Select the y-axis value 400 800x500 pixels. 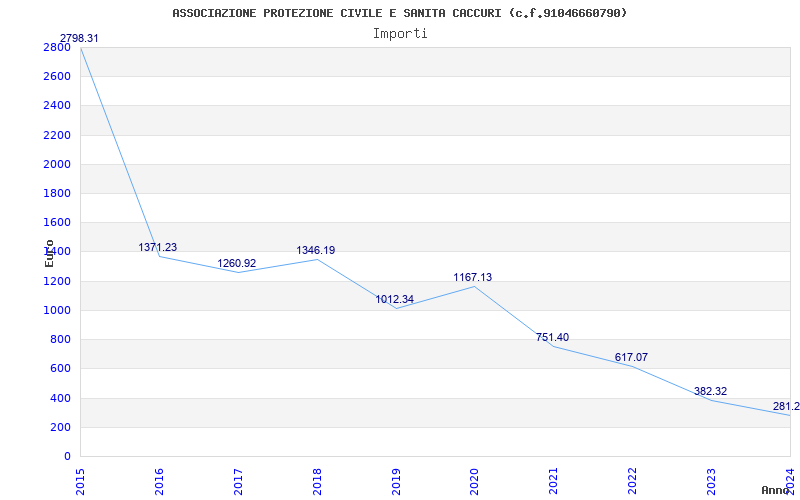[x=60, y=398]
